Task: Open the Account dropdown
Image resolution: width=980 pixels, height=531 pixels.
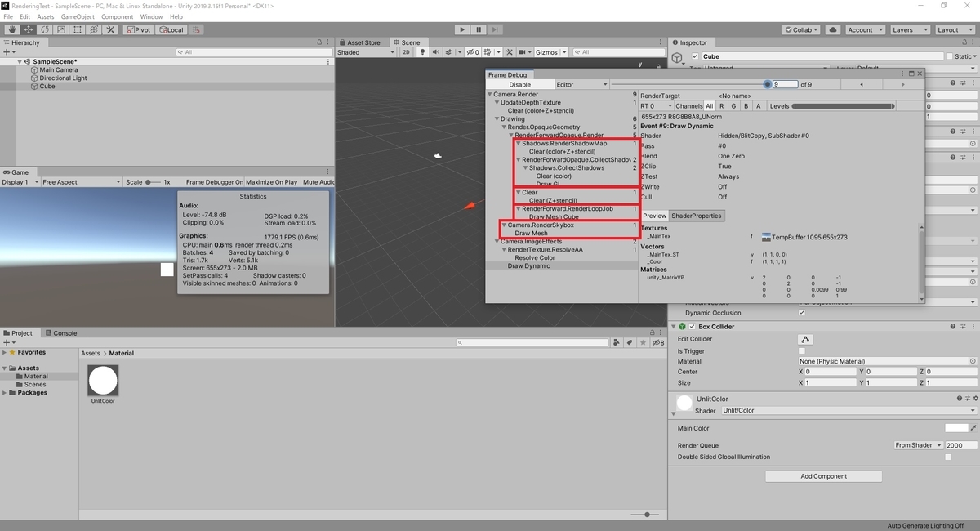Action: pos(864,29)
